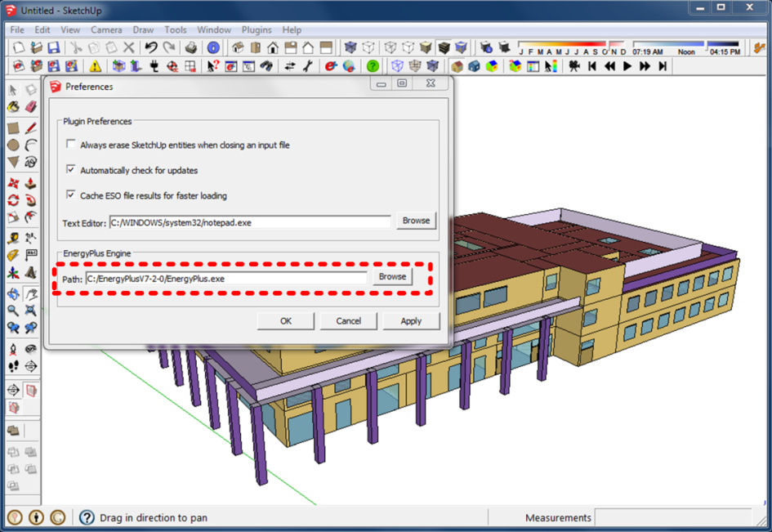
Task: Activate the Push/Pull tool
Action: click(x=31, y=183)
